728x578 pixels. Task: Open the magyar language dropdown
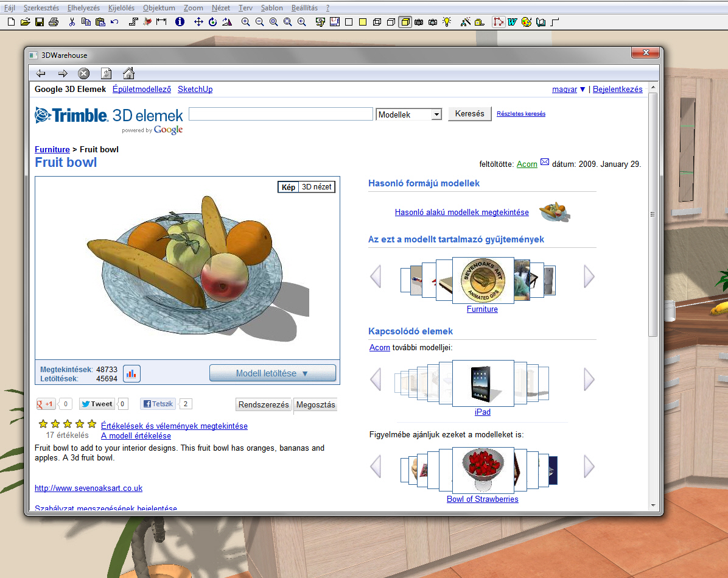pyautogui.click(x=569, y=90)
